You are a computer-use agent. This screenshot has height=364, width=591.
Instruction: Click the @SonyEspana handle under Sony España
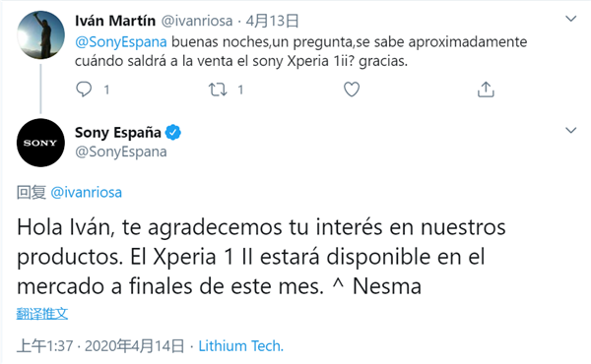(120, 152)
